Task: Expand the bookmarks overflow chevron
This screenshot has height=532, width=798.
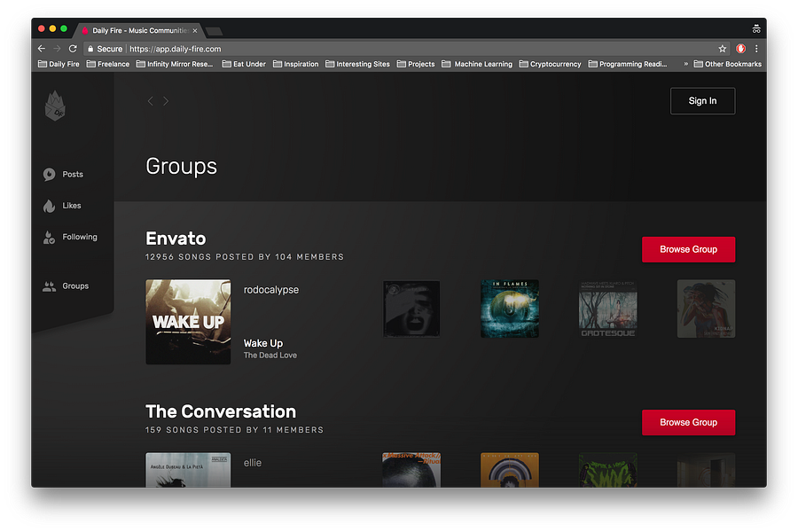Action: click(x=685, y=64)
